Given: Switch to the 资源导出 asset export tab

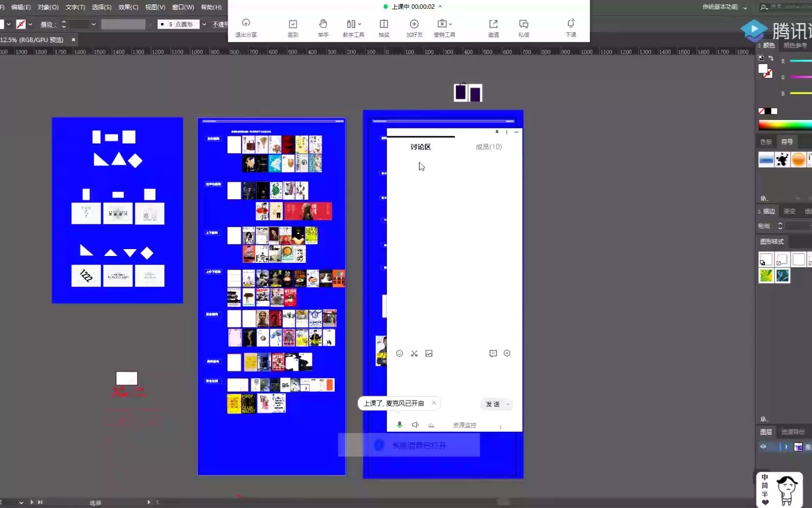Looking at the screenshot, I should (x=793, y=432).
